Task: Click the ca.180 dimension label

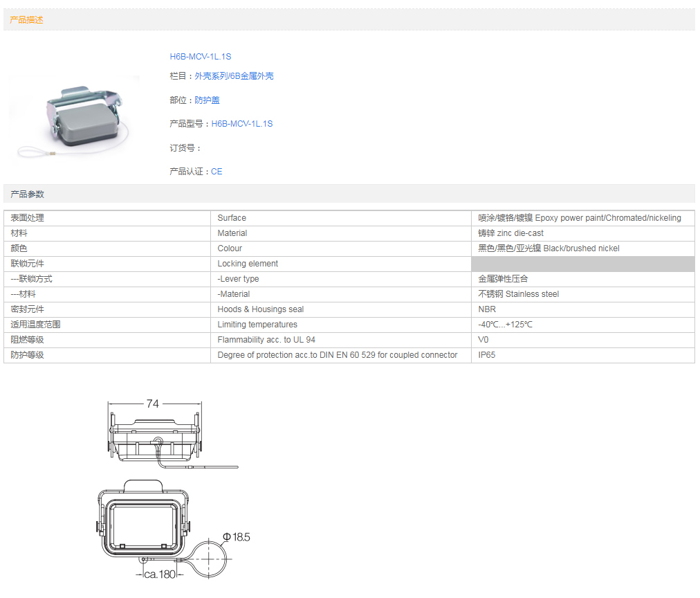Action: coord(160,574)
